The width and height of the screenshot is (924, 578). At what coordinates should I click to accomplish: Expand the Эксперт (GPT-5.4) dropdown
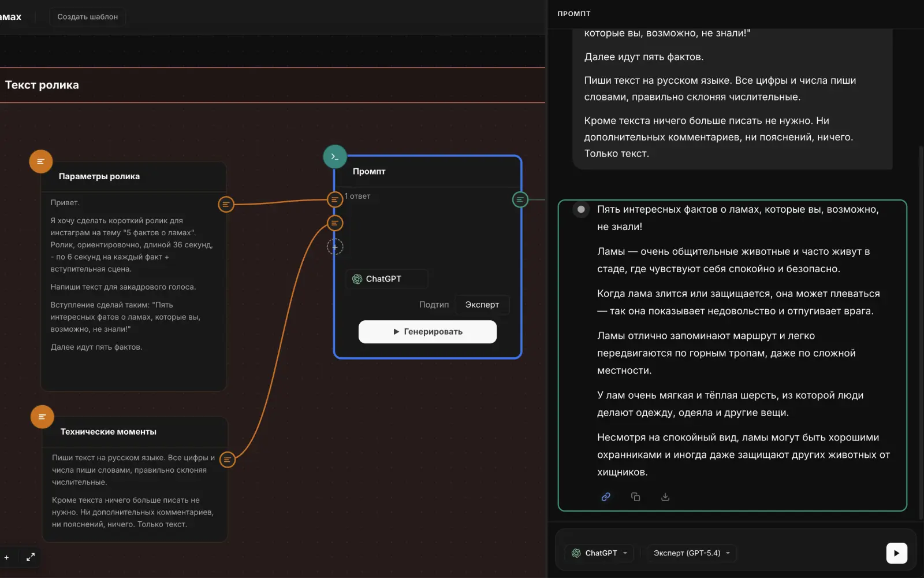click(691, 553)
